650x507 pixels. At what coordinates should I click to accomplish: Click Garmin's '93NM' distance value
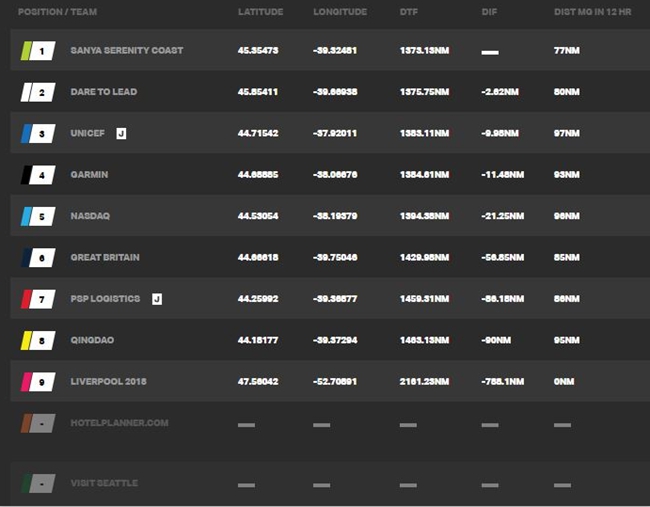[x=567, y=175]
